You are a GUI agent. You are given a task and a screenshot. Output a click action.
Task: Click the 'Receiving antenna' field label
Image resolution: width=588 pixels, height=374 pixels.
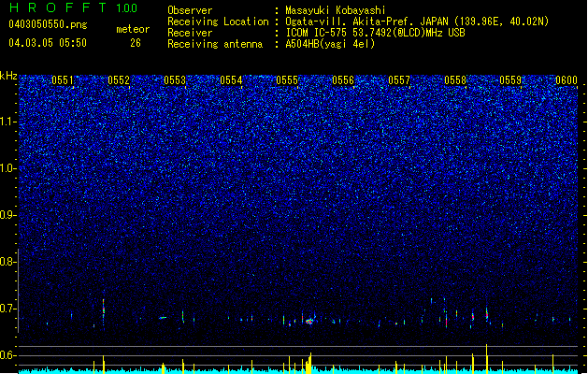coord(215,44)
